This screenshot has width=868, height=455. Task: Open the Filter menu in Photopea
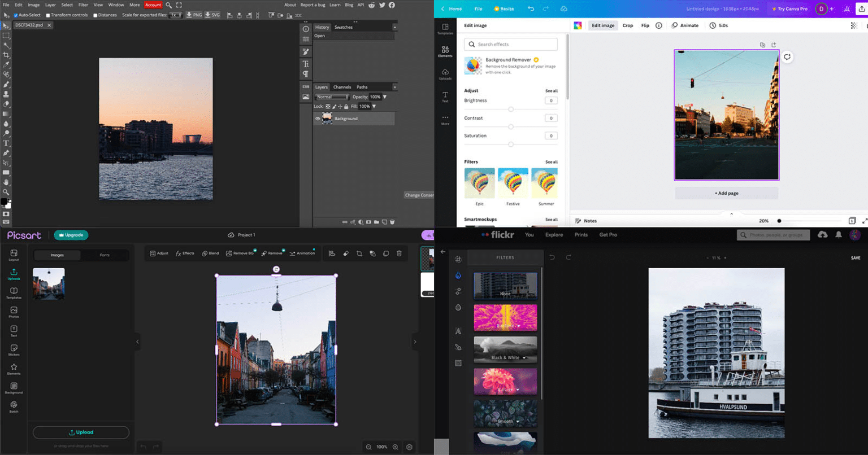(82, 4)
